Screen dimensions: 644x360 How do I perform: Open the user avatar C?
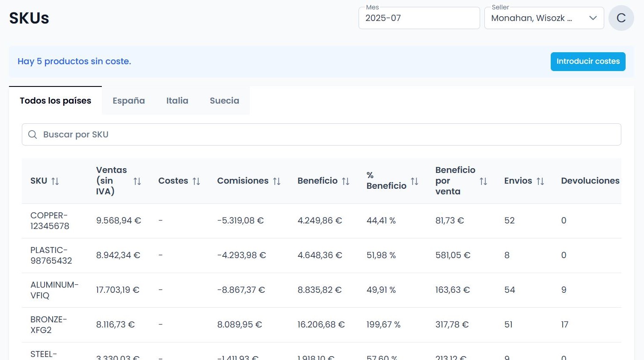pos(621,18)
